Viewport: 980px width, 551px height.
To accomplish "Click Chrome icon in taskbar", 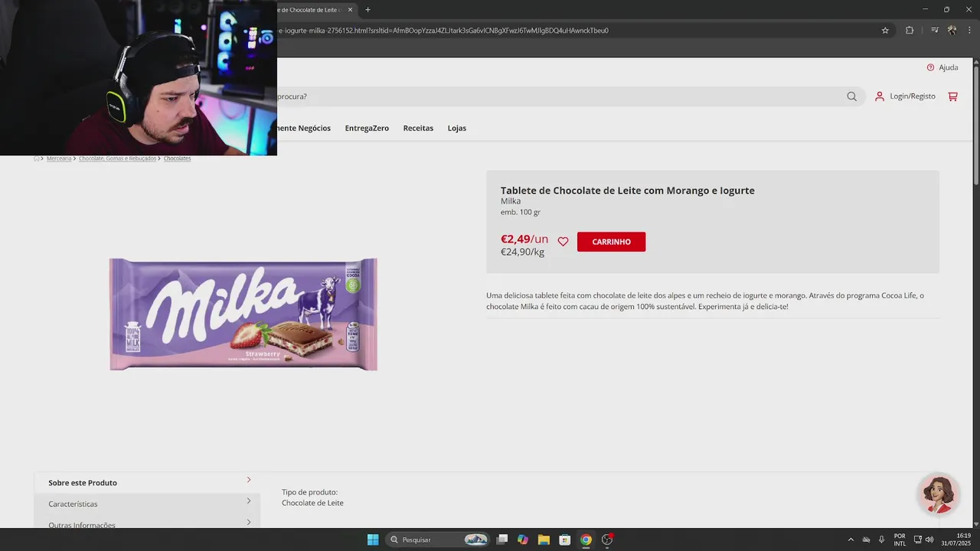I will (586, 540).
